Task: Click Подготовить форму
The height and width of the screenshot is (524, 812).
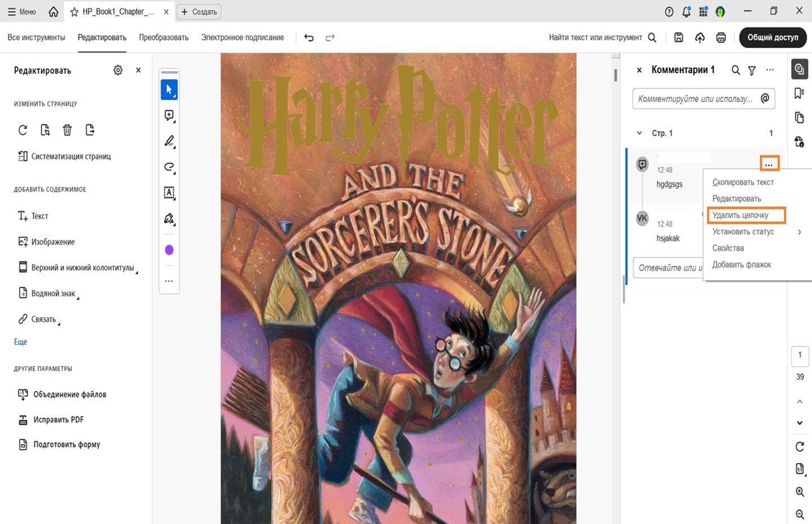Action: pos(59,445)
